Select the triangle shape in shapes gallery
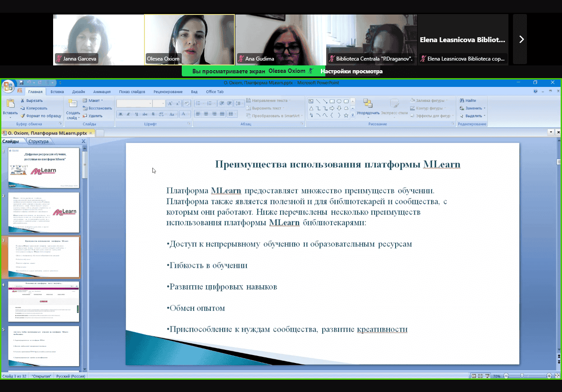Viewport: 562px width, 392px height. click(x=311, y=108)
